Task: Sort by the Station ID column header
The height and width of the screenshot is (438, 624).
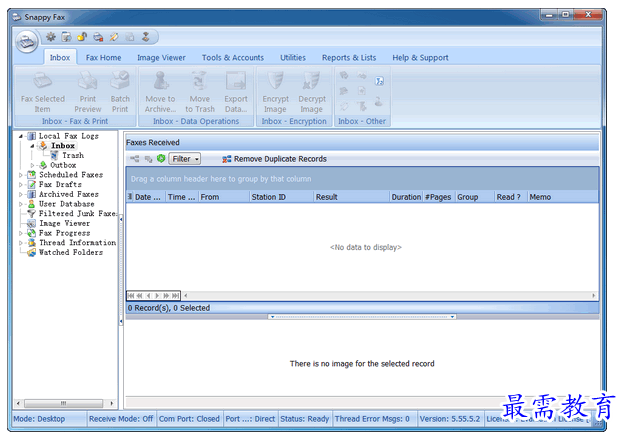Action: [281, 197]
